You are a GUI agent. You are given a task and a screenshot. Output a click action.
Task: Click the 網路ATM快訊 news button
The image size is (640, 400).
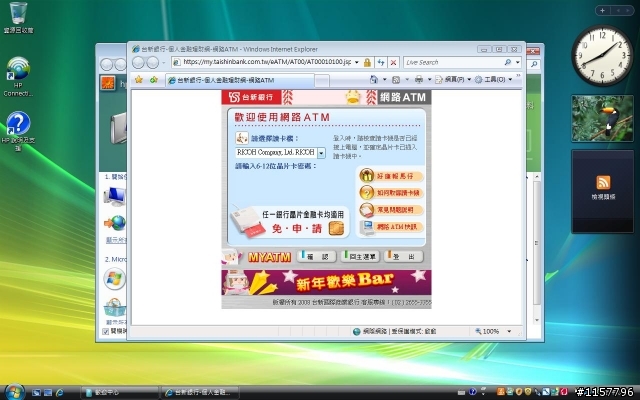click(x=391, y=227)
